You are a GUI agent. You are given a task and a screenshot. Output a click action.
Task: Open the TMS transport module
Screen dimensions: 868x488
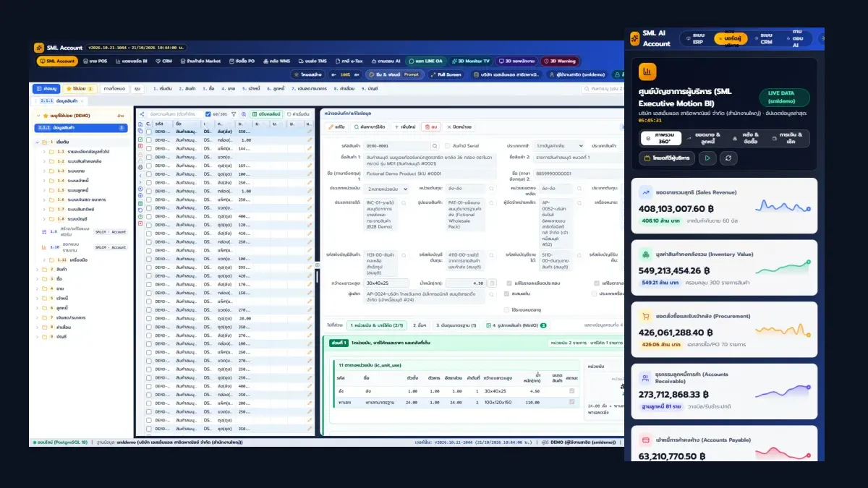312,61
